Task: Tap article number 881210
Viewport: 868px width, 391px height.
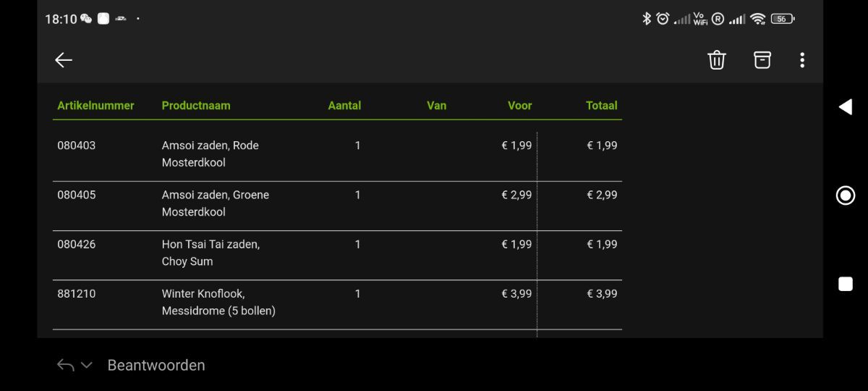Action: (x=77, y=294)
